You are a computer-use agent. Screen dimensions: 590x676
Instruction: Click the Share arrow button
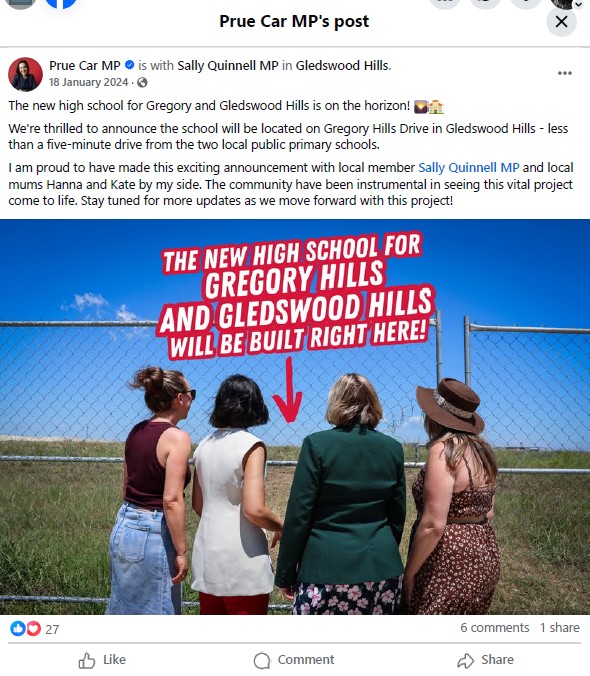[486, 660]
